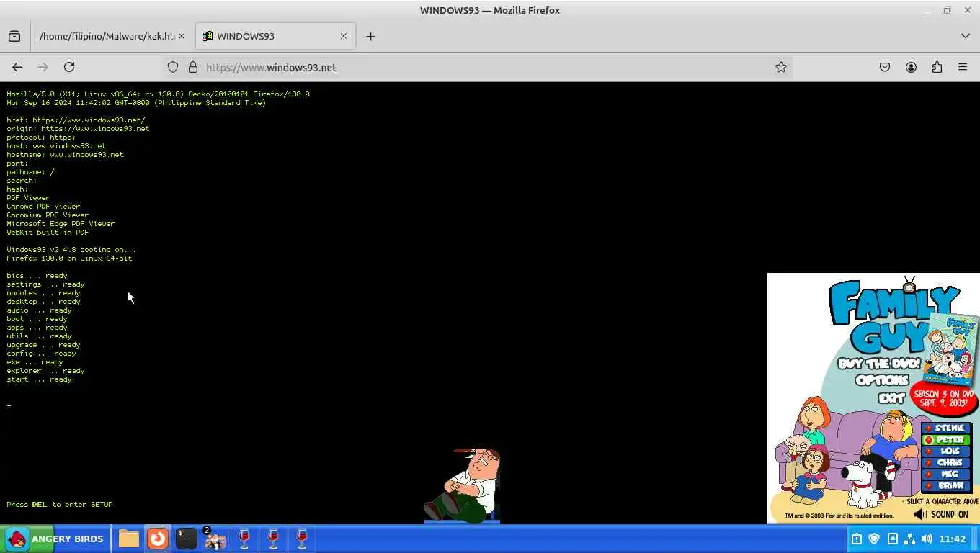Close the WINDOWS93 tab
This screenshot has width=980, height=553.
(x=344, y=36)
